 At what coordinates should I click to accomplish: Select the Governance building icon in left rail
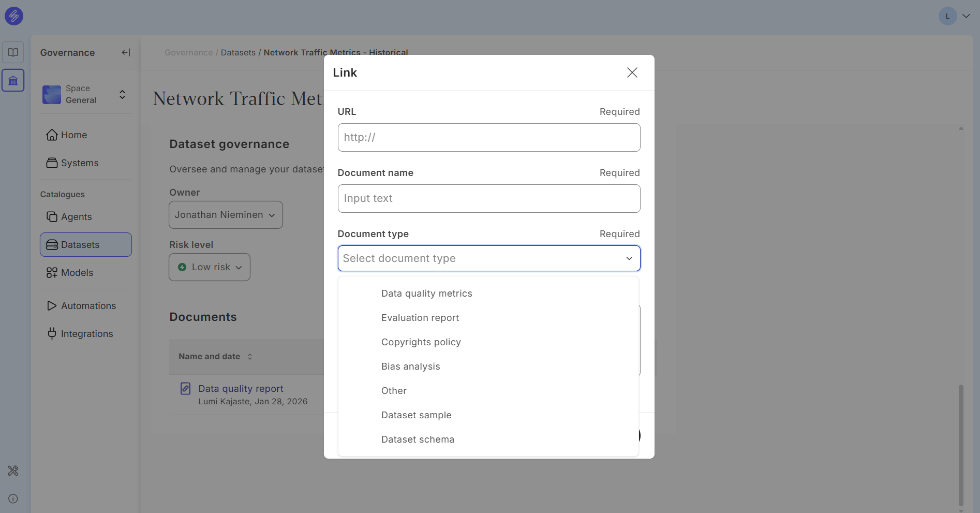coord(13,81)
